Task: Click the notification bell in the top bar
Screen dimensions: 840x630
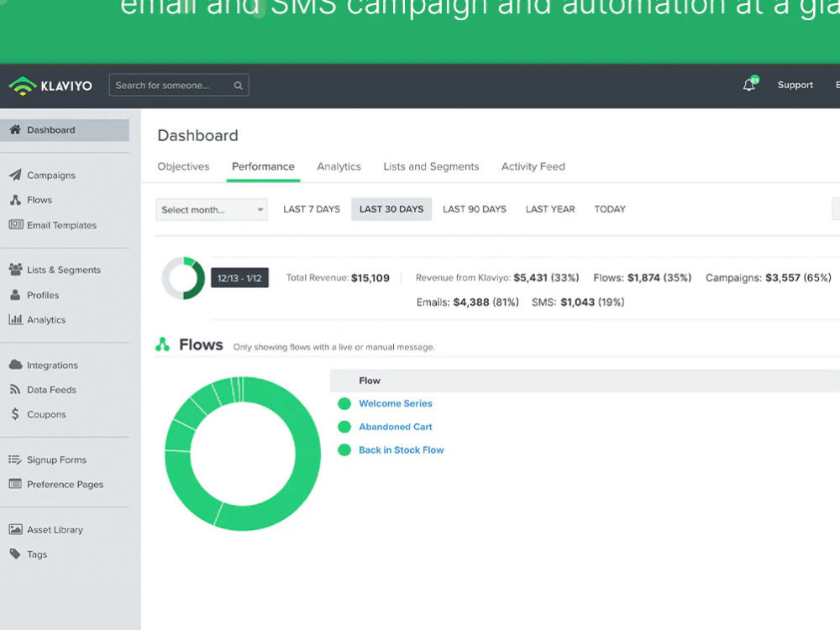Action: 748,85
